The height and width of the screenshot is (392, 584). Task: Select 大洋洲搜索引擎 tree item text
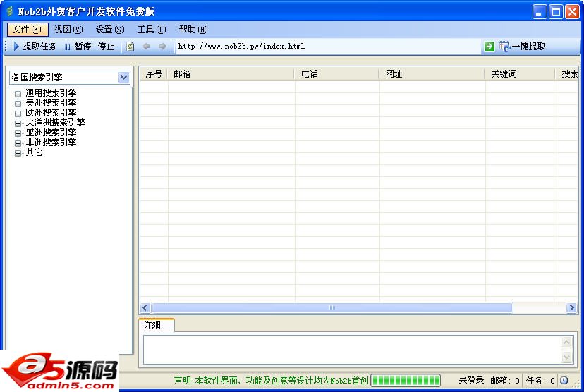tap(55, 123)
